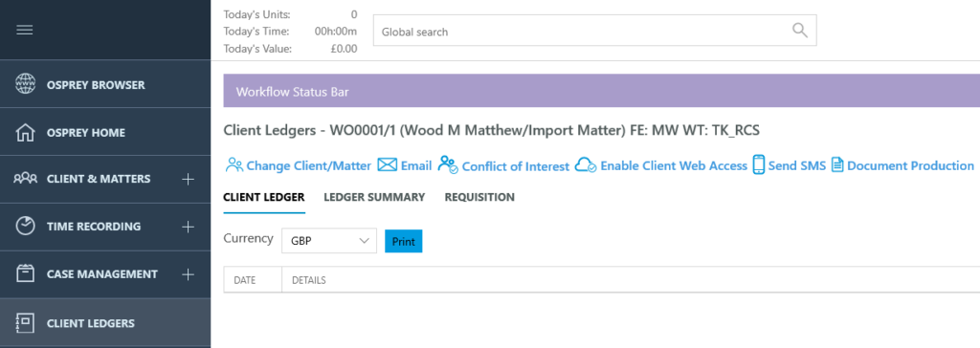
Task: Switch to the Requisition tab
Action: point(479,198)
